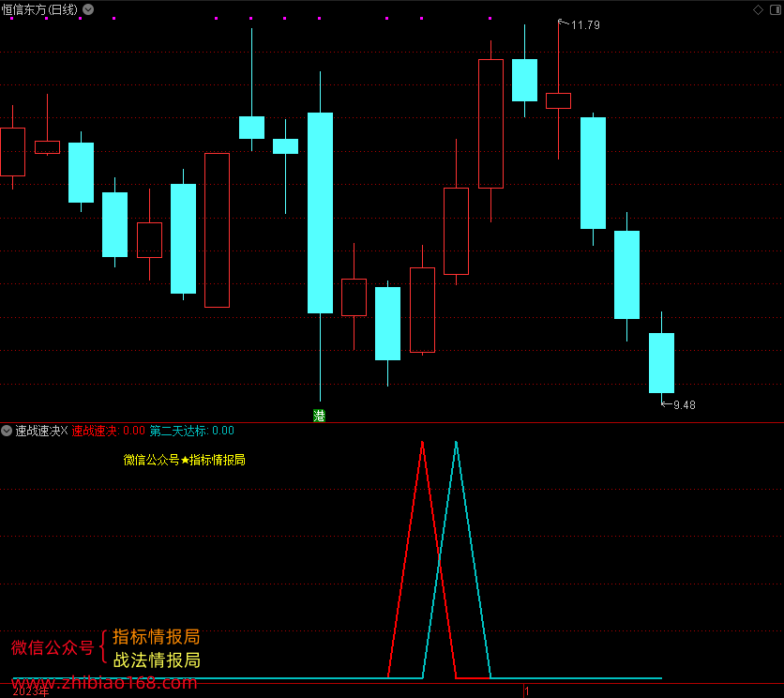Select the 恒信东方(日线) chart title
The image size is (784, 698).
[39, 9]
